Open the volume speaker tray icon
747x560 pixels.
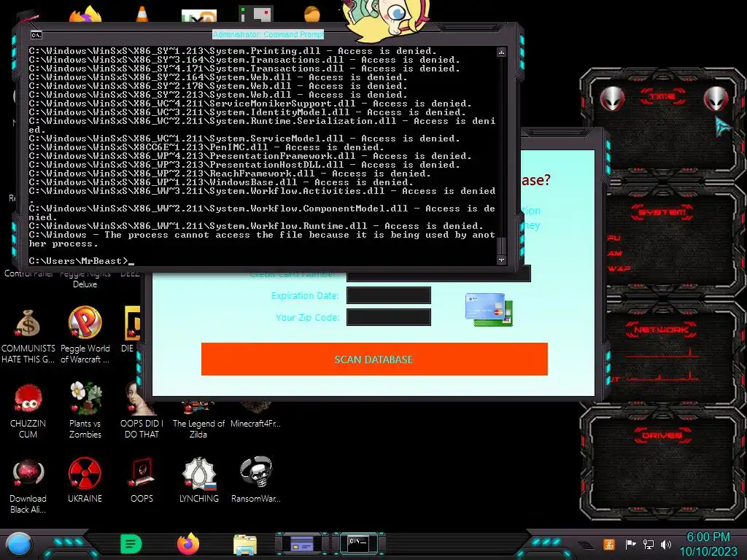click(x=666, y=544)
